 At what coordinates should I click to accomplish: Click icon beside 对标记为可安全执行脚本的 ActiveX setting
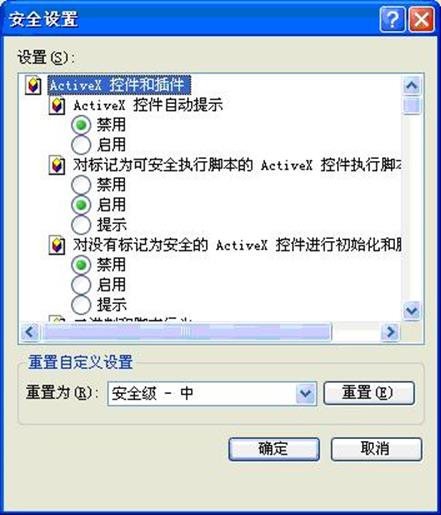57,165
